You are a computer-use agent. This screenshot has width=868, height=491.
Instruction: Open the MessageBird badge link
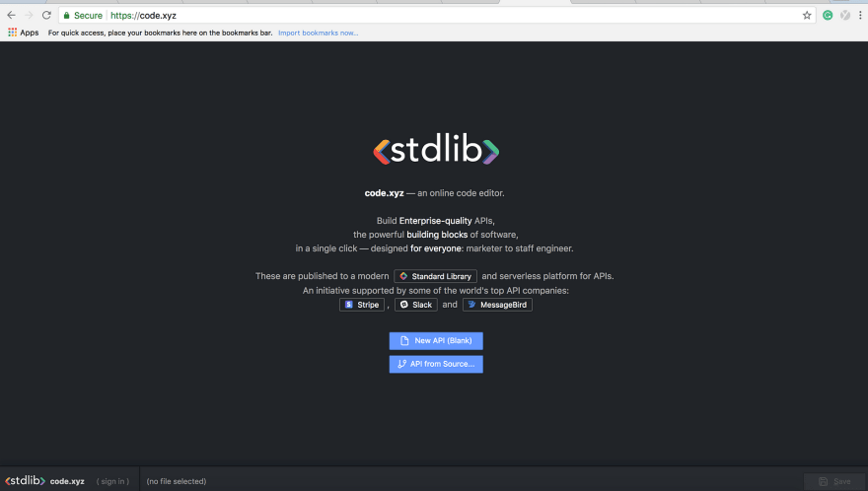tap(497, 305)
